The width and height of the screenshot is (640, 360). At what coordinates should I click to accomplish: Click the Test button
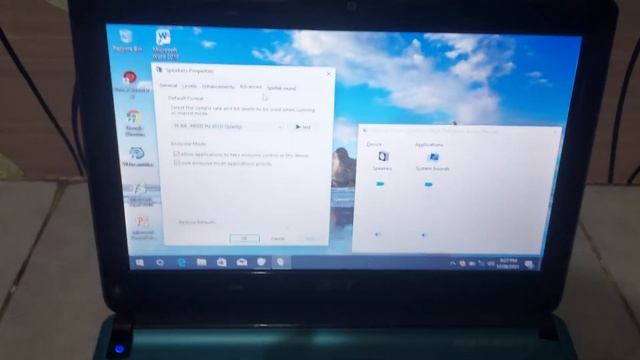[x=304, y=127]
